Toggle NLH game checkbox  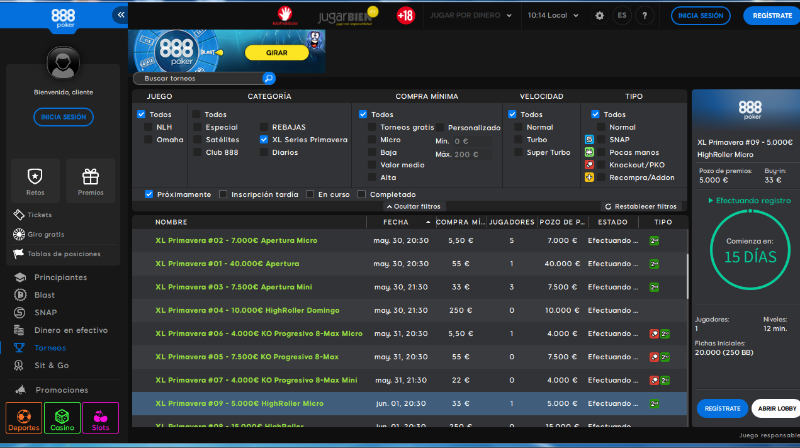point(148,127)
